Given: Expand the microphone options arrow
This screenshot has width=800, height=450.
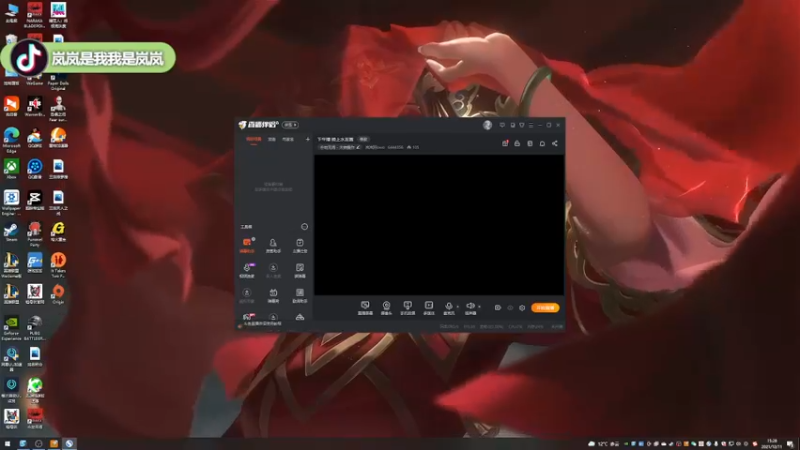Looking at the screenshot, I should [458, 307].
